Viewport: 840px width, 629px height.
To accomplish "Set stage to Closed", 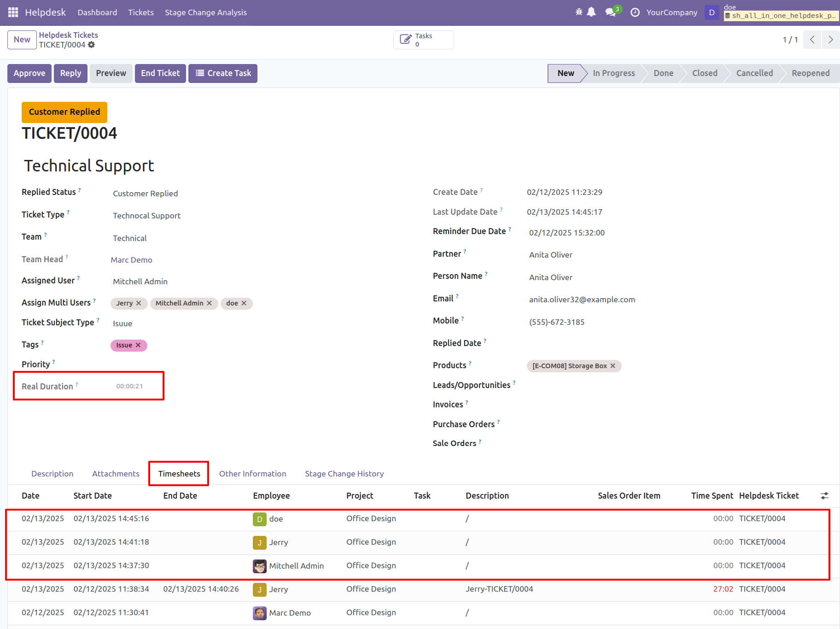I will pos(705,73).
